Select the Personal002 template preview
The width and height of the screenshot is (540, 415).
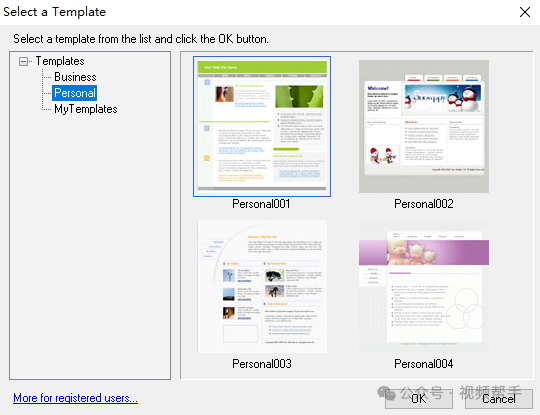424,126
